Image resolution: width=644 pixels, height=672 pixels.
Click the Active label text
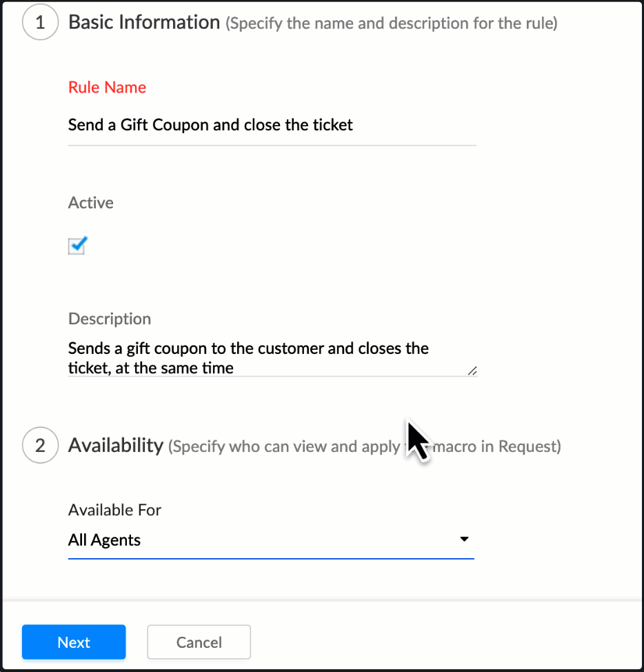click(91, 203)
